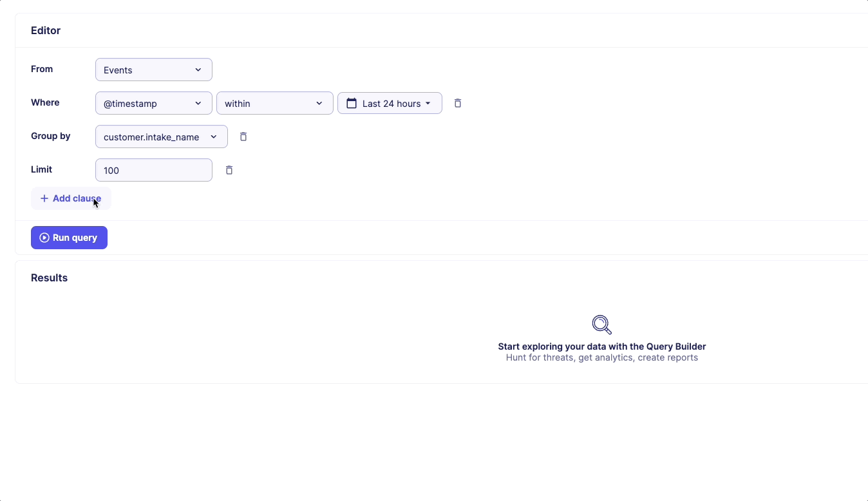
Task: Expand the @timestamp field dropdown
Action: click(x=153, y=103)
